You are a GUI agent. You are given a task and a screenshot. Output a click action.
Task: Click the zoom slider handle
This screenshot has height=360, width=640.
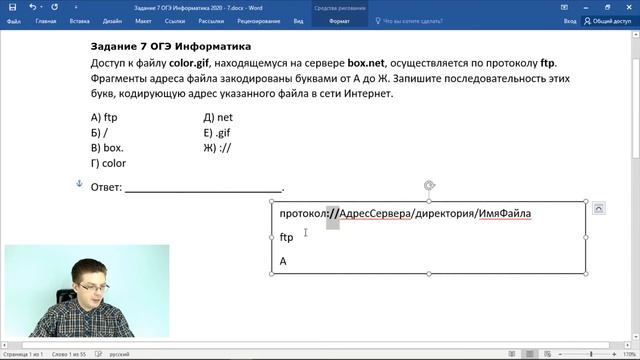click(591, 354)
